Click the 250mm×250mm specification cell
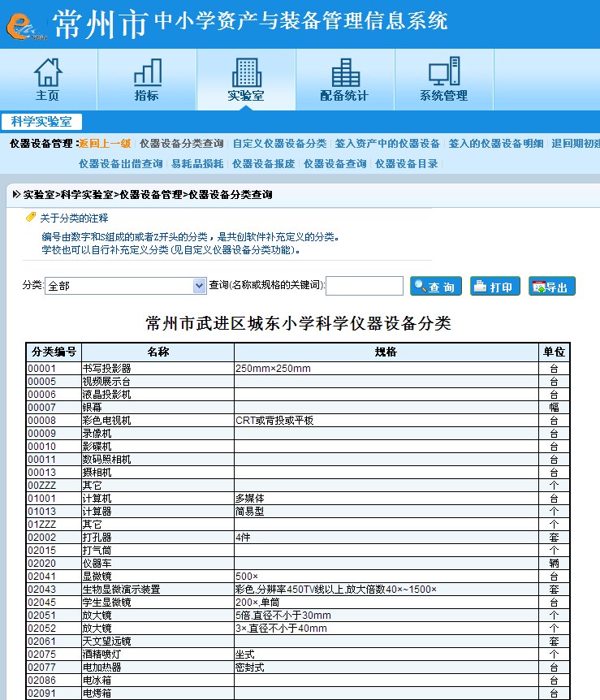 click(x=386, y=369)
